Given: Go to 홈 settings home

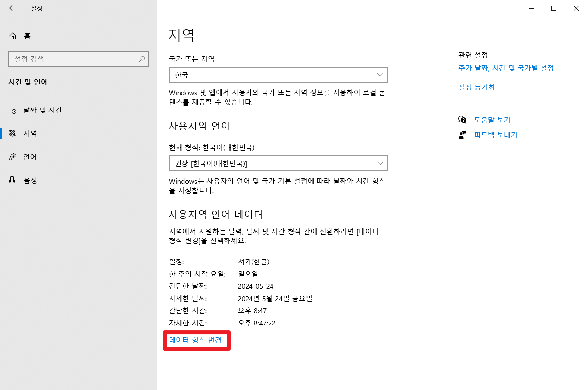Looking at the screenshot, I should click(78, 36).
